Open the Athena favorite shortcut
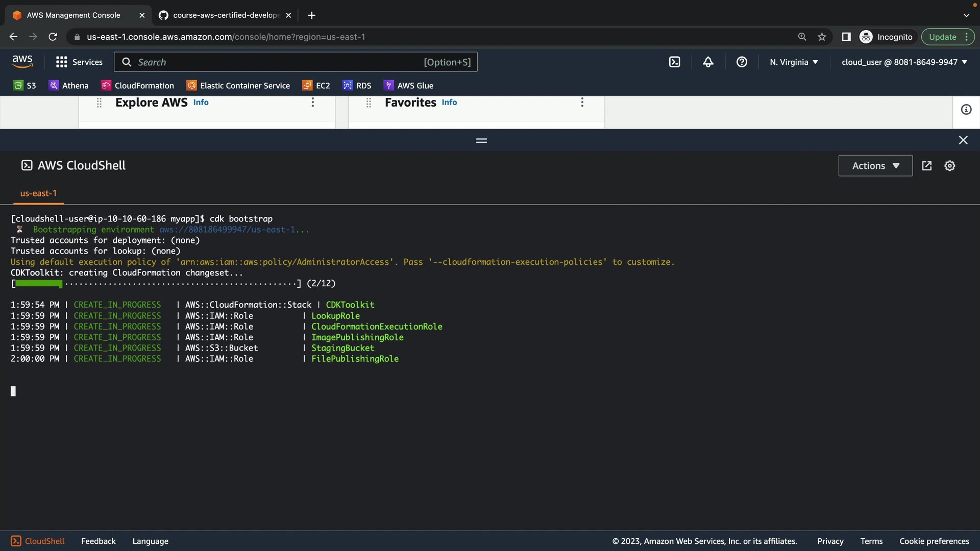The width and height of the screenshot is (980, 551). tap(68, 85)
